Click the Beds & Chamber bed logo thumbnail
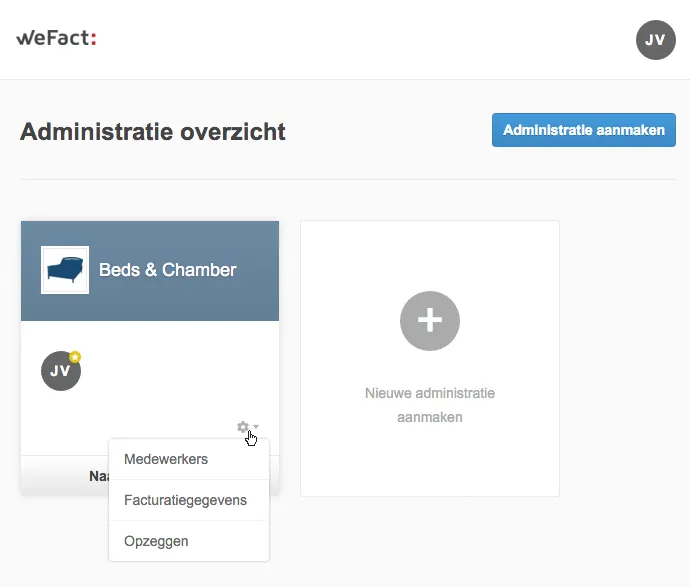Screen dimensions: 690x587 point(65,270)
